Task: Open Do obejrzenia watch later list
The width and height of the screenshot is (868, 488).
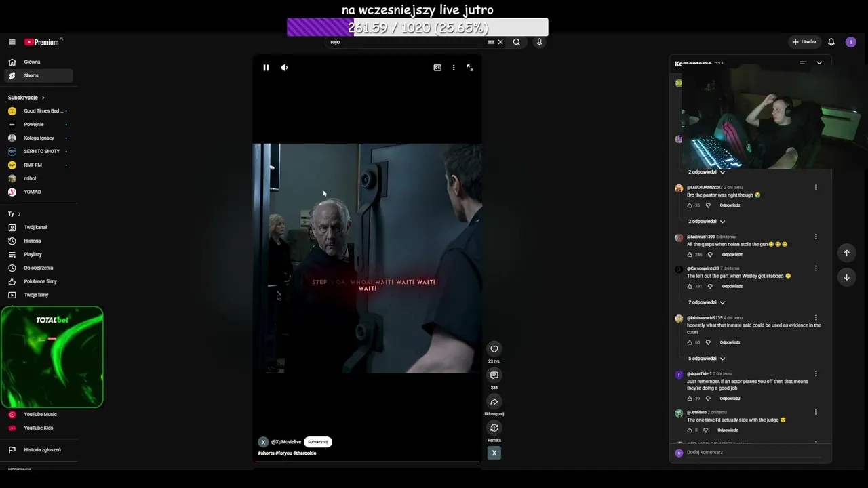Action: (38, 268)
